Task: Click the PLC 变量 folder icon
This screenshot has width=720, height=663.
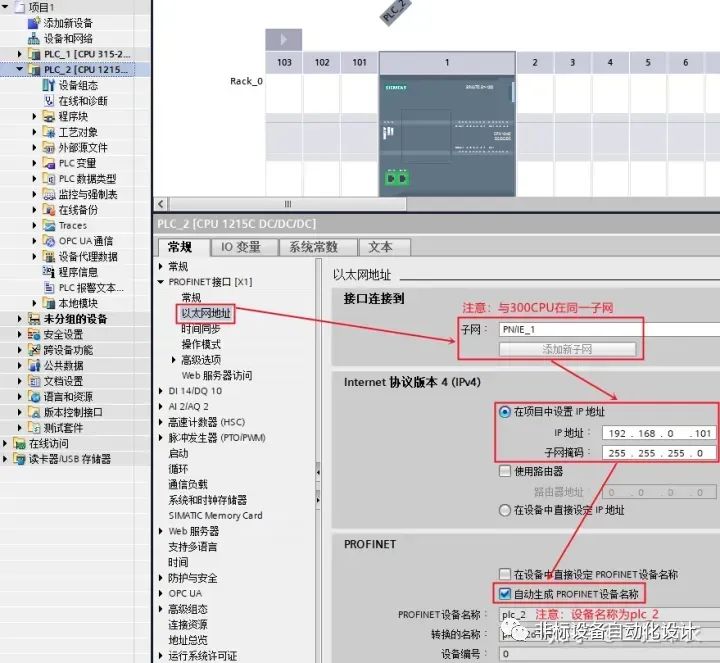Action: point(49,163)
